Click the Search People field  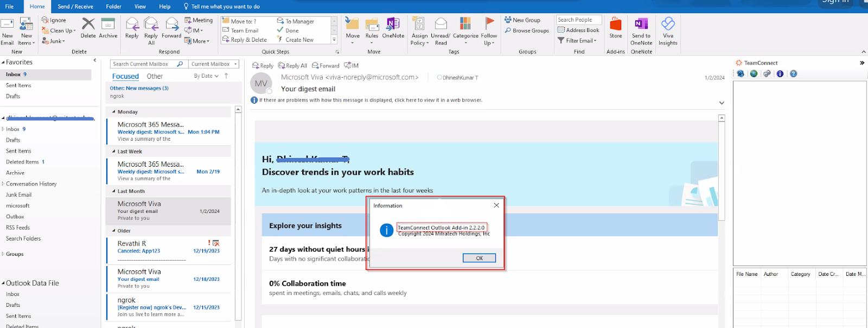[579, 20]
